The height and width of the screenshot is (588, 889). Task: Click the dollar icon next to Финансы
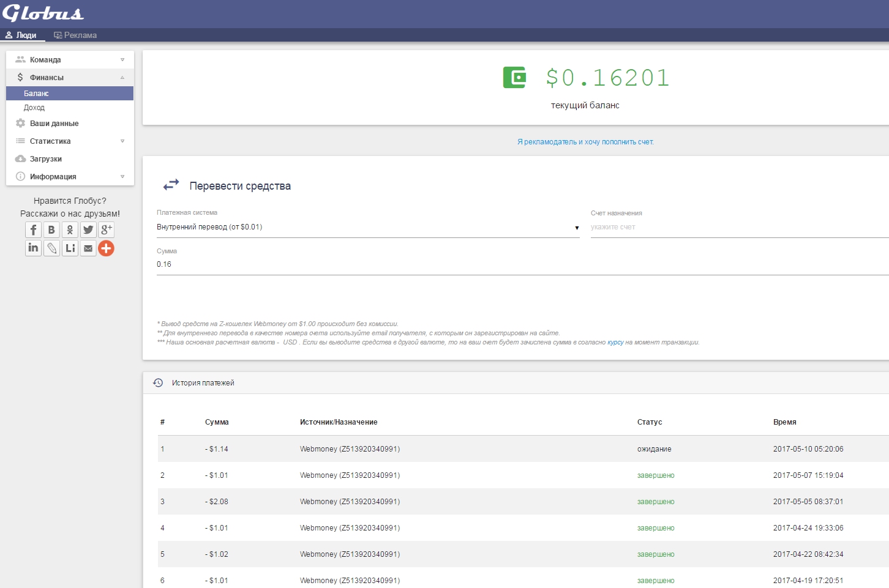tap(20, 77)
